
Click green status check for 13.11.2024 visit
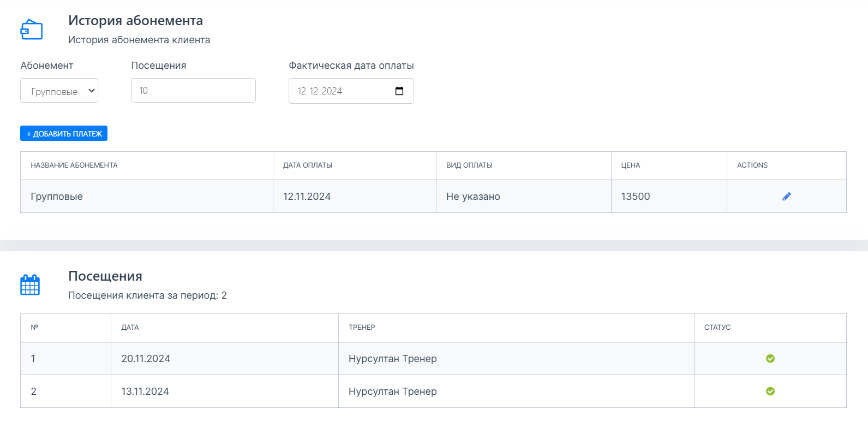[770, 392]
